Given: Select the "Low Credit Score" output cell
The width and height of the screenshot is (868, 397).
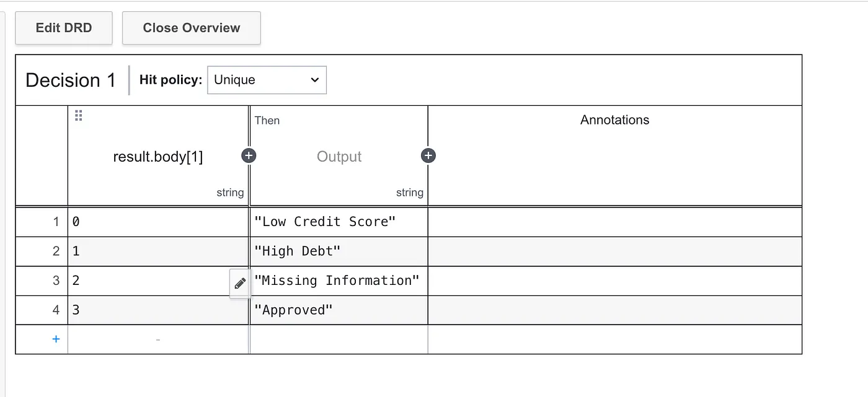Looking at the screenshot, I should point(339,222).
